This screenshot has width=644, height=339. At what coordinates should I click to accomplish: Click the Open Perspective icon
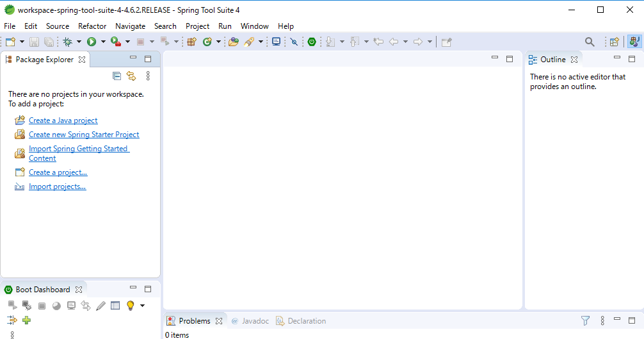[615, 42]
